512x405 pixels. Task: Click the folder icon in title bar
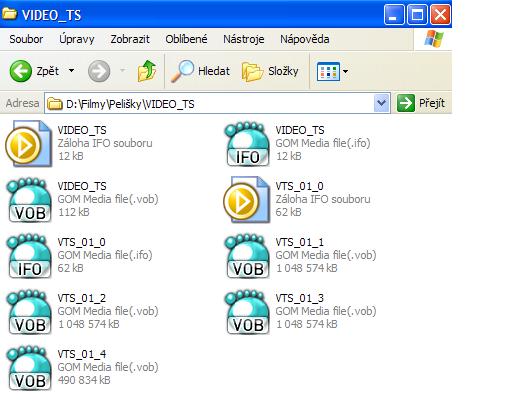(x=9, y=14)
